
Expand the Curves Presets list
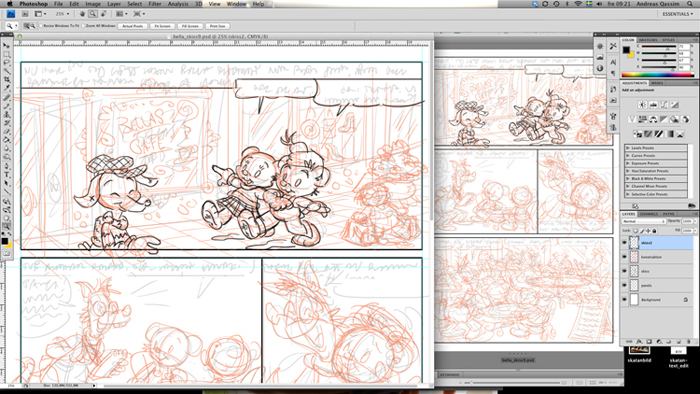pos(655,155)
